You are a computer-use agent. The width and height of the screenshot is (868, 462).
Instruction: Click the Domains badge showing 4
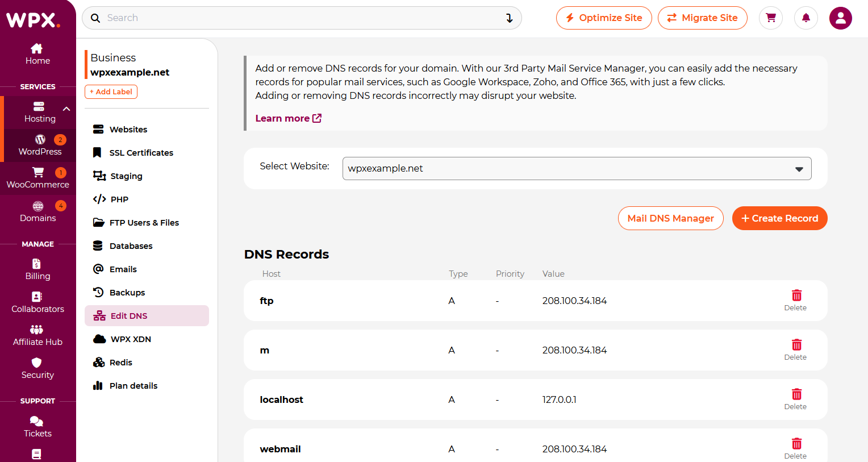tap(61, 206)
